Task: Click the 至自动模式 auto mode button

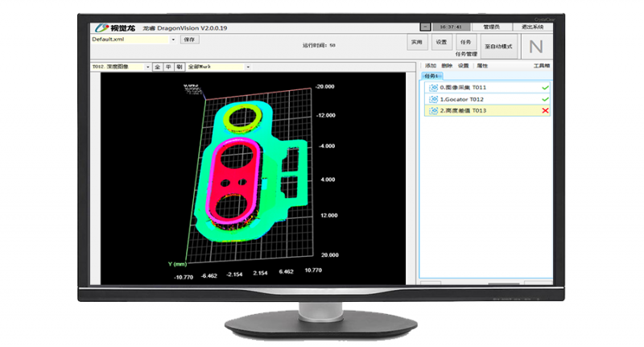Action: click(498, 46)
